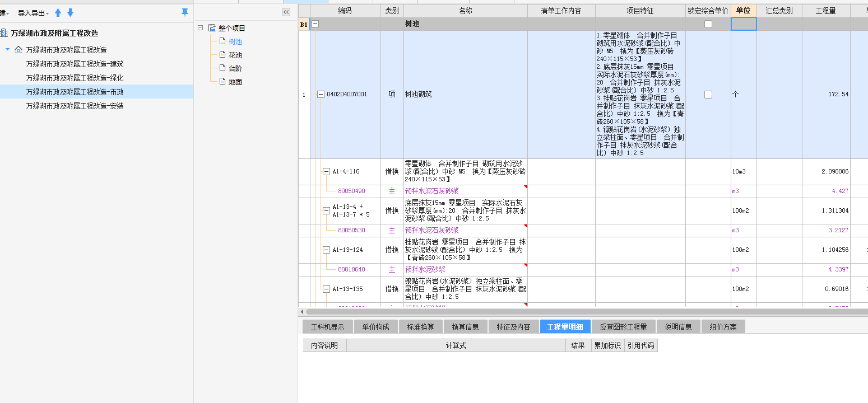This screenshot has height=403, width=868.
Task: Click the material code 80050530
Action: [351, 231]
